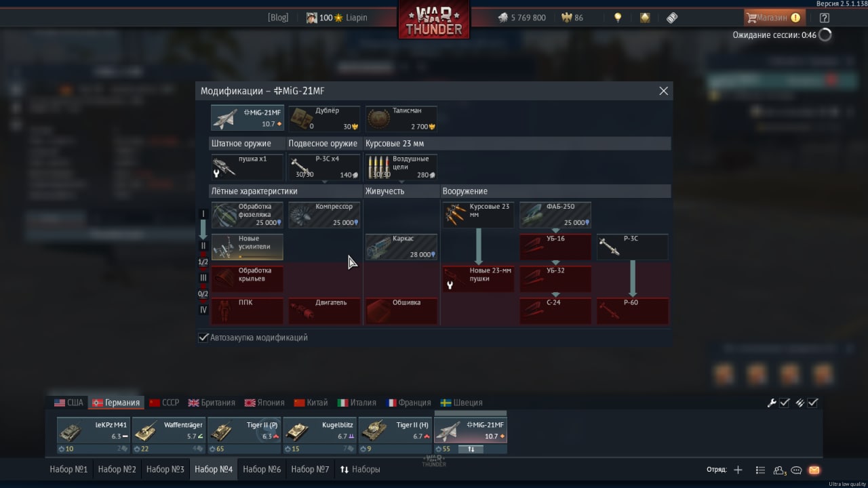Viewport: 868px width, 488px height.
Task: Select preset Набор №1
Action: pos(68,469)
